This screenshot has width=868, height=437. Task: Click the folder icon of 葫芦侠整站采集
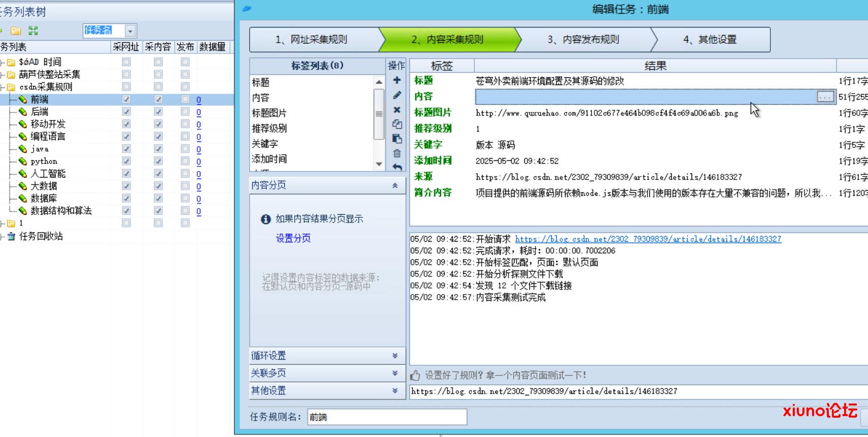point(11,75)
